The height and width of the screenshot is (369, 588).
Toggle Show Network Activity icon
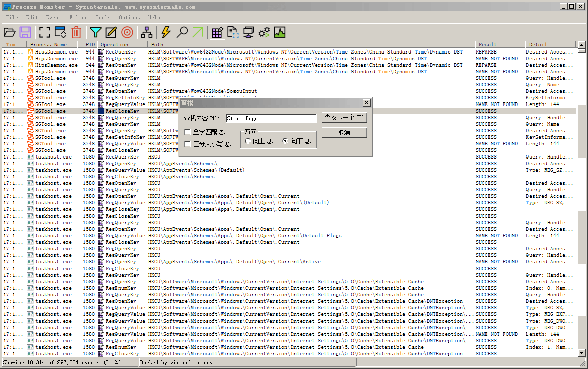pos(248,33)
